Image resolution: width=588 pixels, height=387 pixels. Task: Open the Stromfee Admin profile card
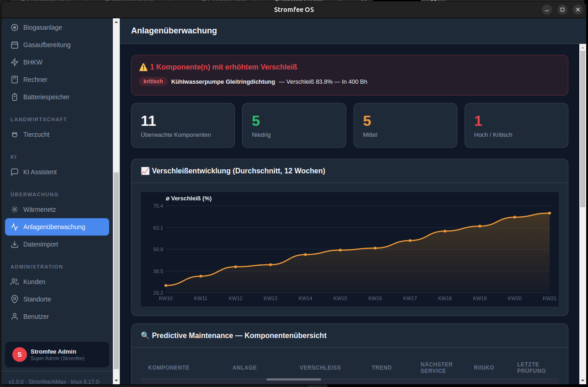click(x=57, y=355)
